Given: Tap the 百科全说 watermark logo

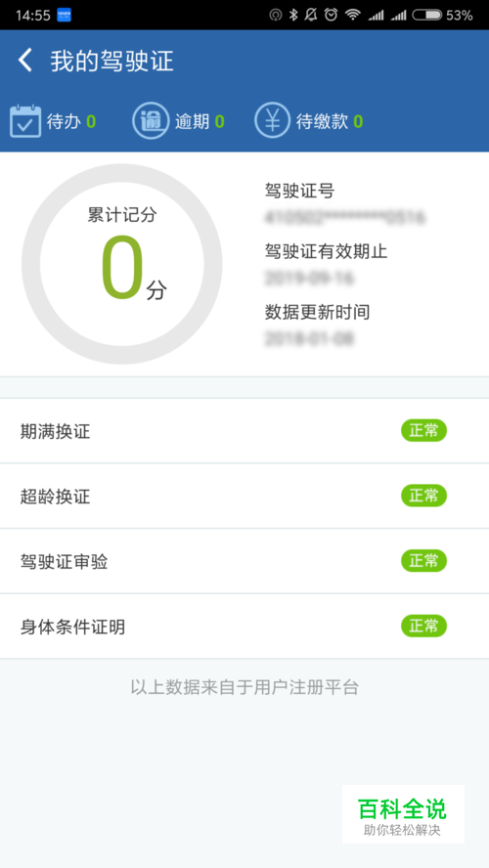Looking at the screenshot, I should [x=403, y=813].
